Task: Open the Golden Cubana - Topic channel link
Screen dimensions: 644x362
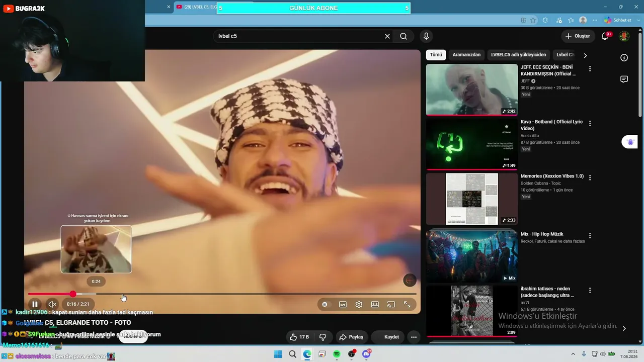Action: [x=542, y=183]
